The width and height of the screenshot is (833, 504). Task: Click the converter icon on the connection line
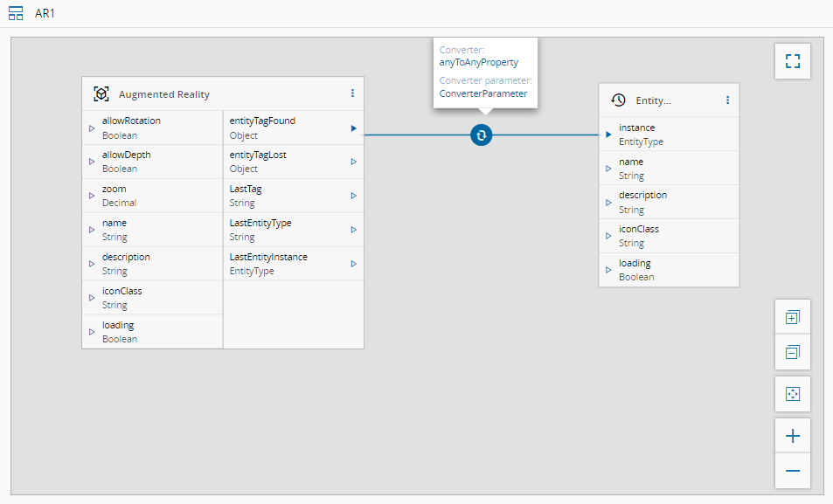482,135
